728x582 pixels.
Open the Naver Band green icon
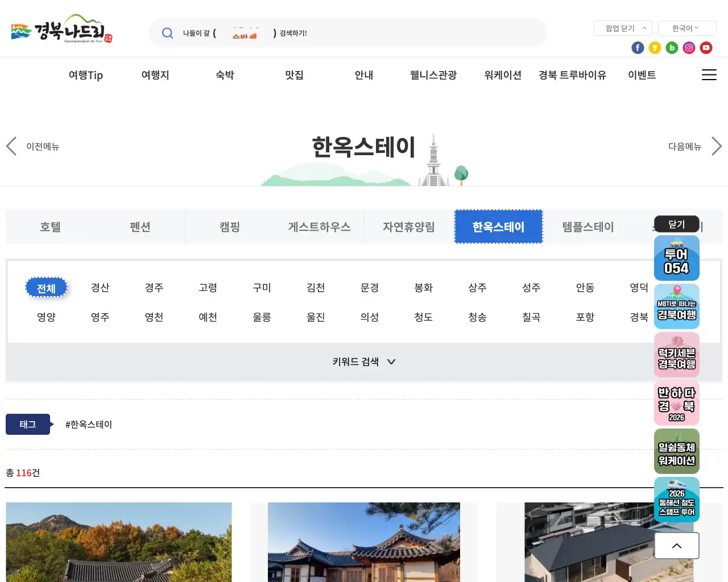pyautogui.click(x=672, y=48)
